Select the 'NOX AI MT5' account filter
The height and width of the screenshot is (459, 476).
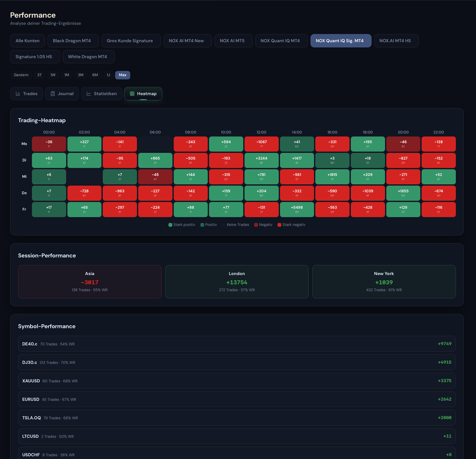(x=233, y=41)
